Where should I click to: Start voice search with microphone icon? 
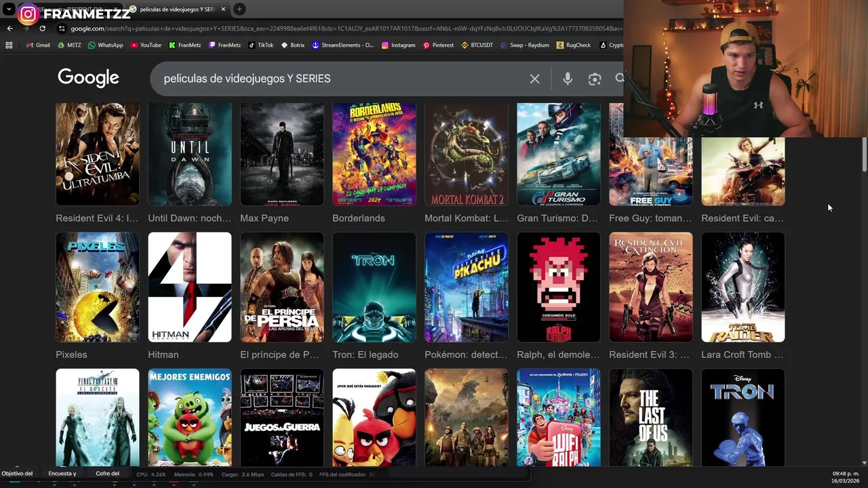point(568,79)
